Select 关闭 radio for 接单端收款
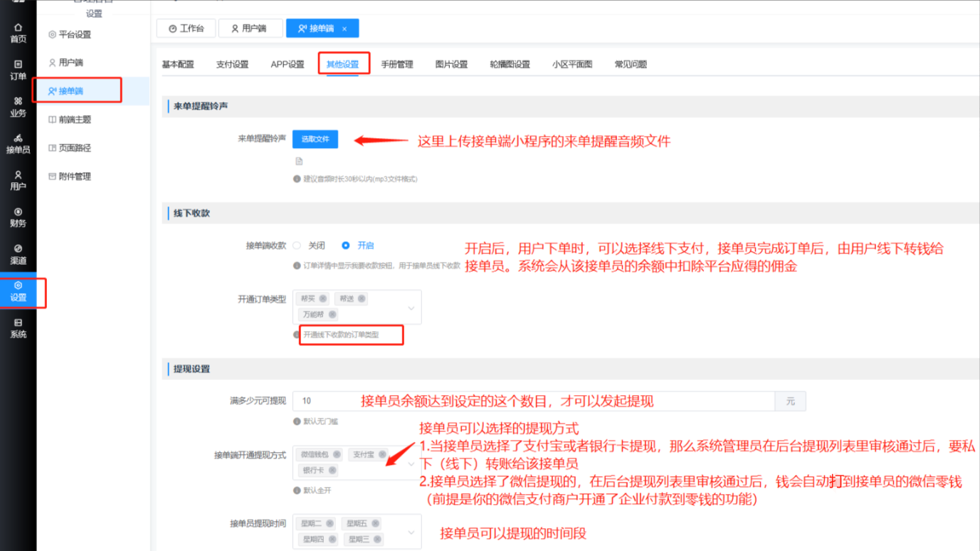This screenshot has width=980, height=551. (x=297, y=246)
